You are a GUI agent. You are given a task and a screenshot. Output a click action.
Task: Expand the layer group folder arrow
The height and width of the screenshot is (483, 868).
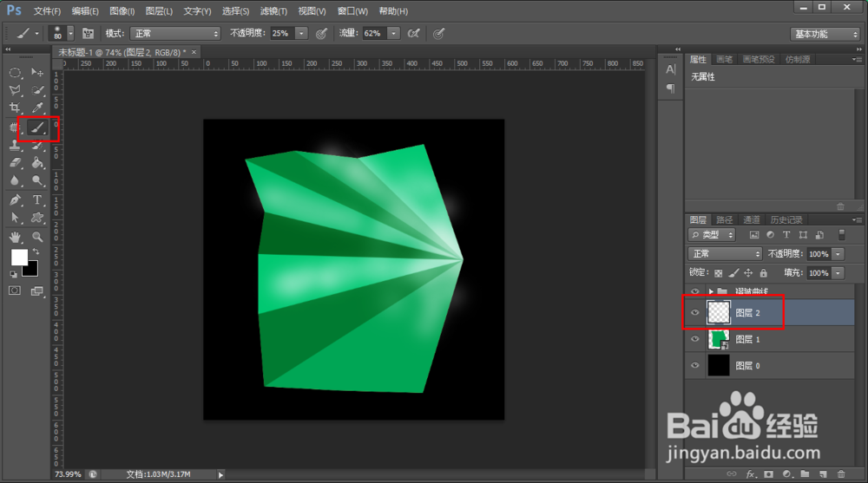click(711, 291)
